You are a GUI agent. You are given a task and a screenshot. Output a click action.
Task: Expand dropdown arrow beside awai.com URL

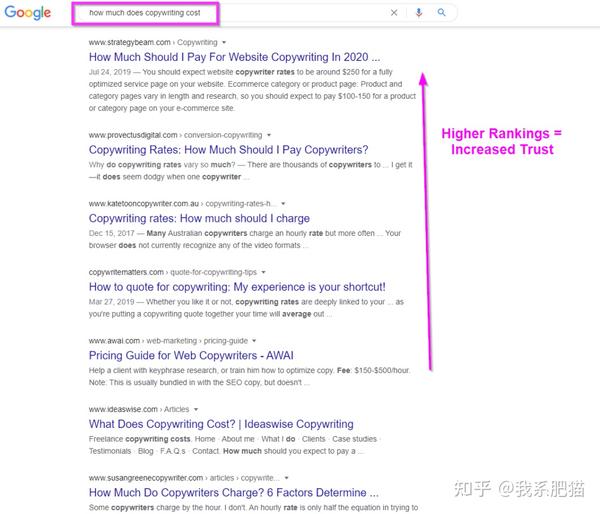[x=254, y=341]
